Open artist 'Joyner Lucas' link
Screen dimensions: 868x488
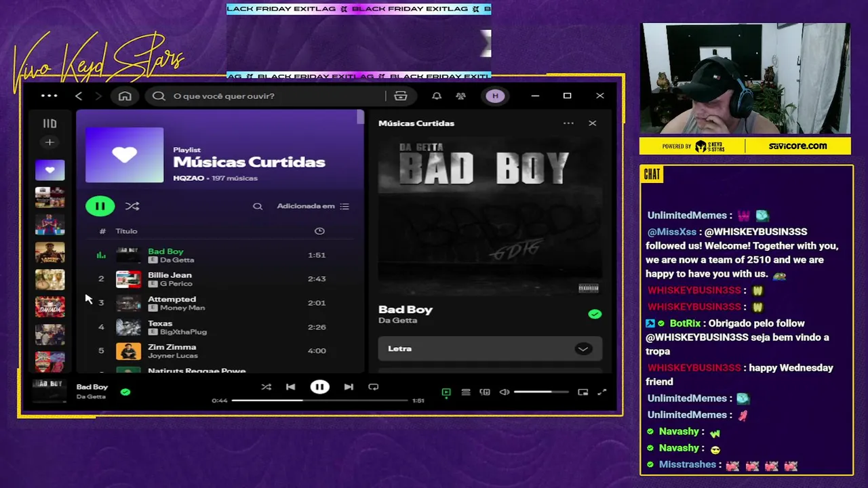pyautogui.click(x=172, y=356)
